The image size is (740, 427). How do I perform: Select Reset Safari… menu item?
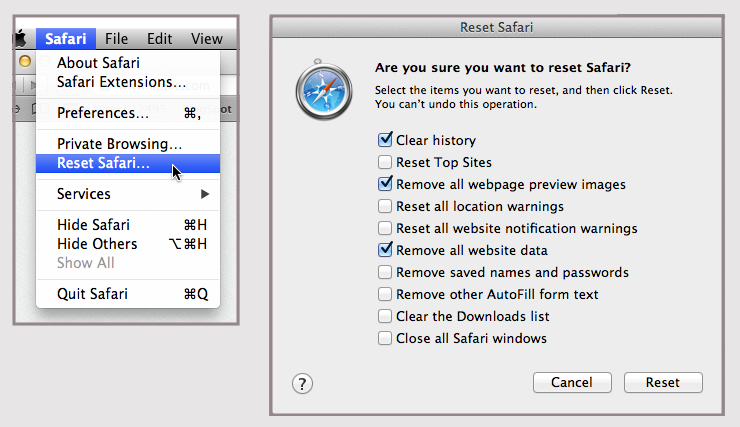[x=103, y=163]
